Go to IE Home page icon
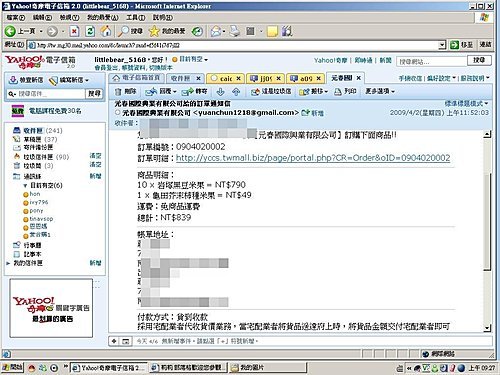Viewport: 500px width, 375px height. tap(106, 31)
